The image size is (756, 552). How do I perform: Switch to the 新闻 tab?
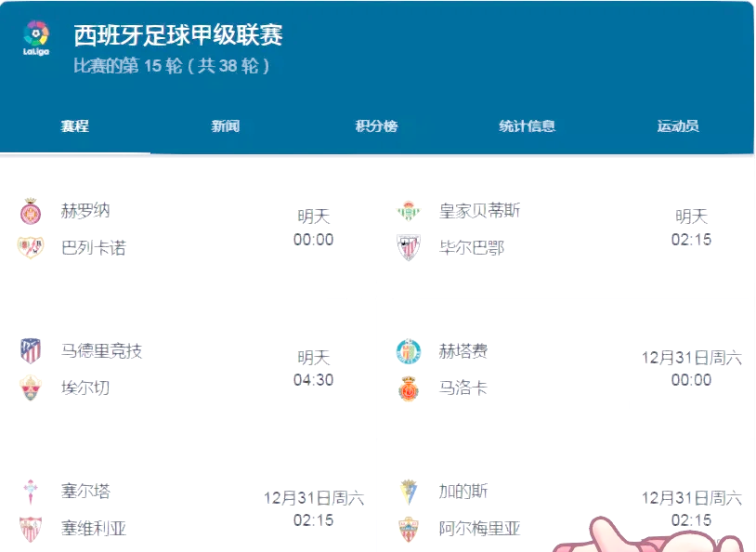click(227, 125)
